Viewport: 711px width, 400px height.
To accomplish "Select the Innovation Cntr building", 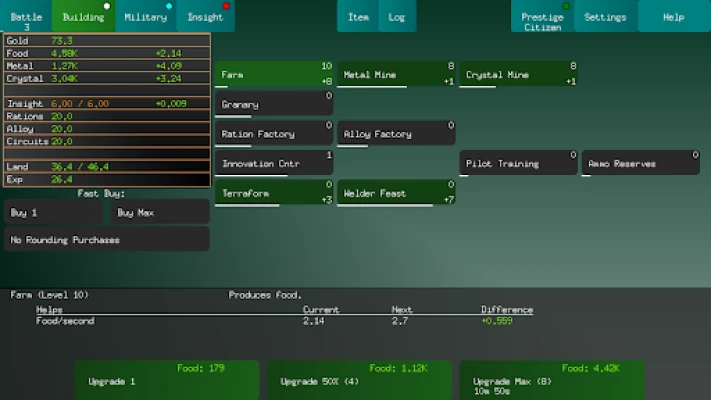I will coord(274,163).
